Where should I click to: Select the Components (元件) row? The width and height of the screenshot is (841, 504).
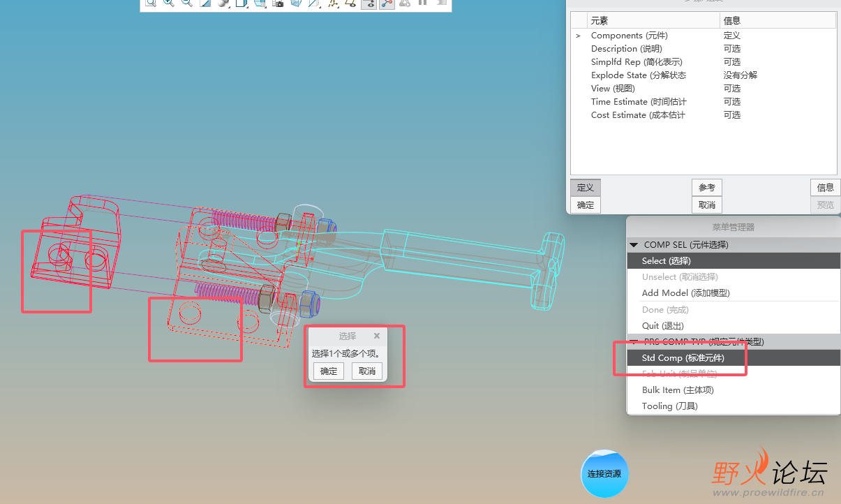click(x=704, y=36)
